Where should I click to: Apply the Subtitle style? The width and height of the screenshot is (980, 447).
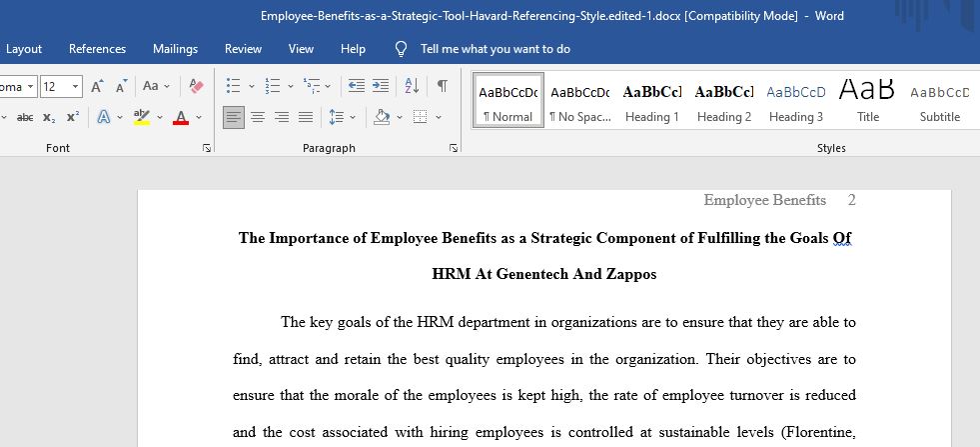[x=939, y=100]
